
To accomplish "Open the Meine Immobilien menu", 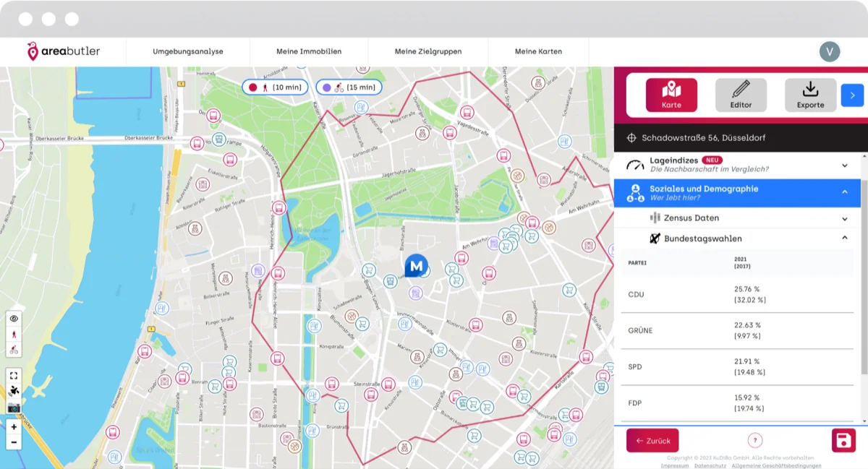I will [309, 51].
